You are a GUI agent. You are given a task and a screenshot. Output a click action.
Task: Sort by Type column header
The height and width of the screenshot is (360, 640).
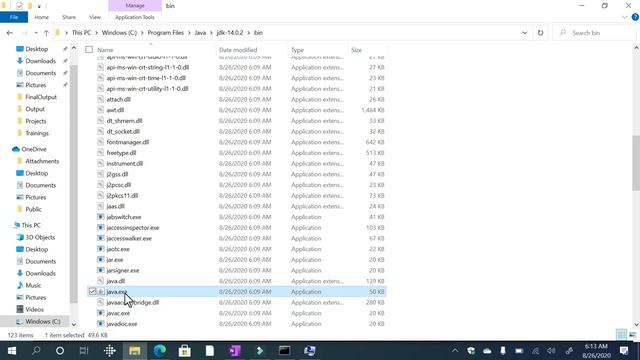[x=298, y=50]
